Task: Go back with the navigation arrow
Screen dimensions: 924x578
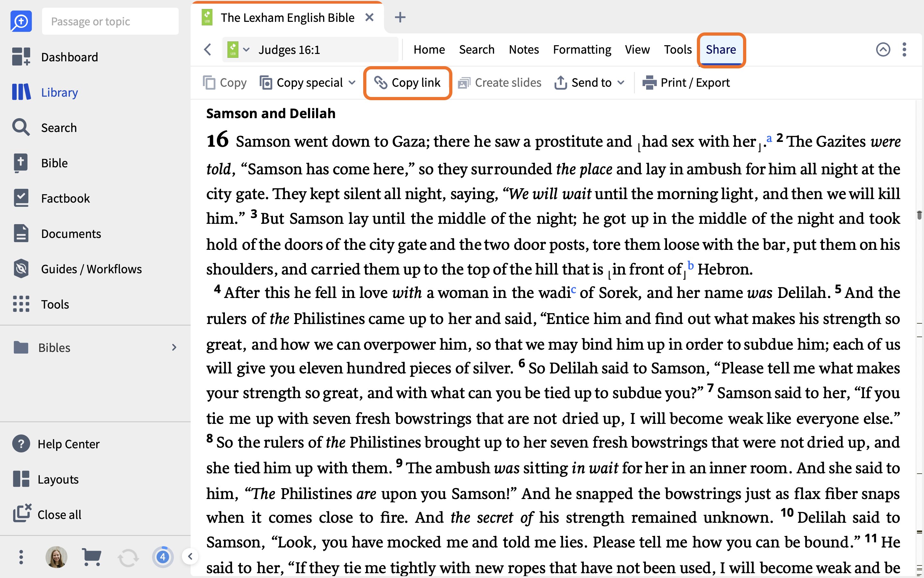Action: coord(208,49)
